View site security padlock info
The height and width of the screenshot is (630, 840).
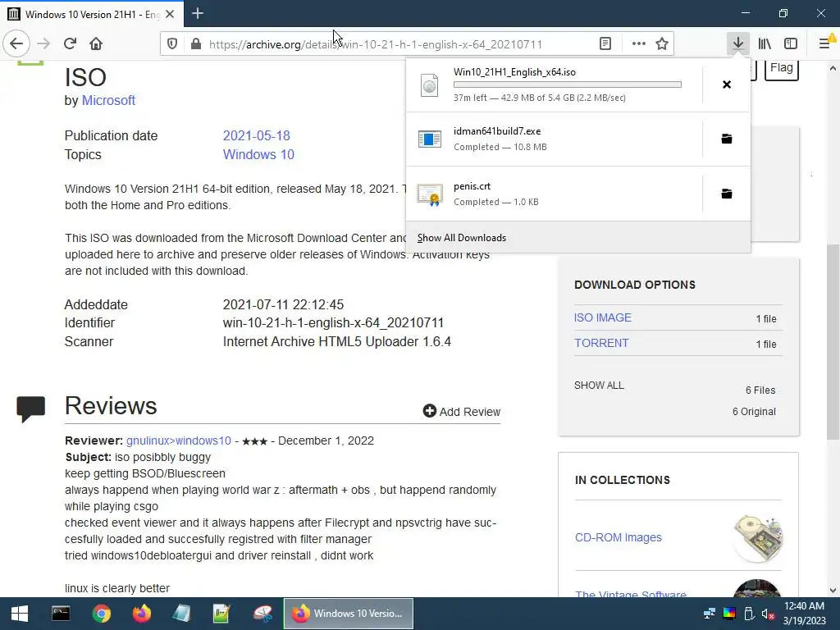196,44
